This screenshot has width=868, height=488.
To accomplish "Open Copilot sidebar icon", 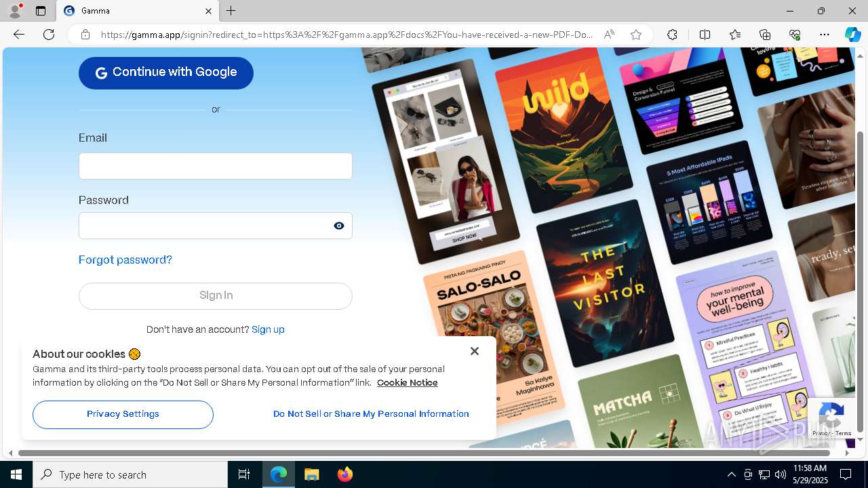I will 852,35.
